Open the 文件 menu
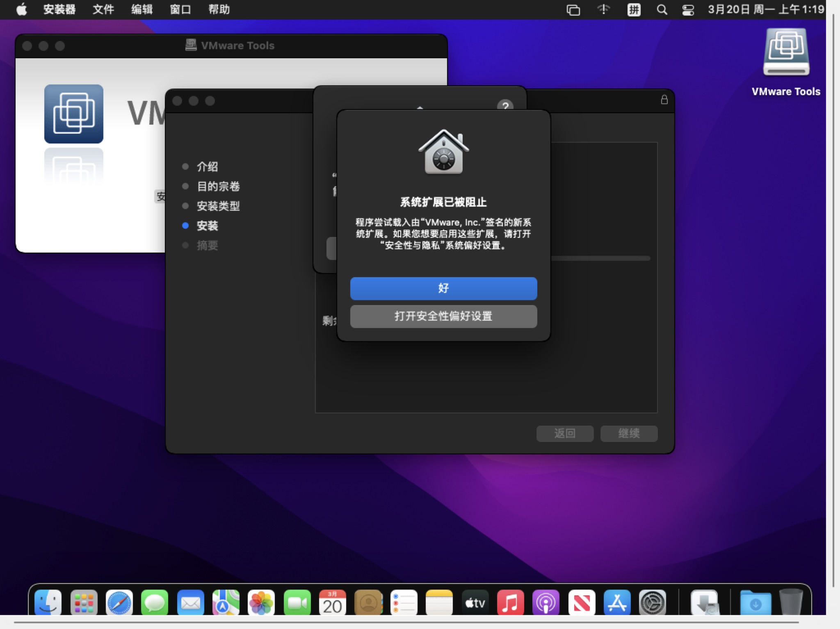 103,9
